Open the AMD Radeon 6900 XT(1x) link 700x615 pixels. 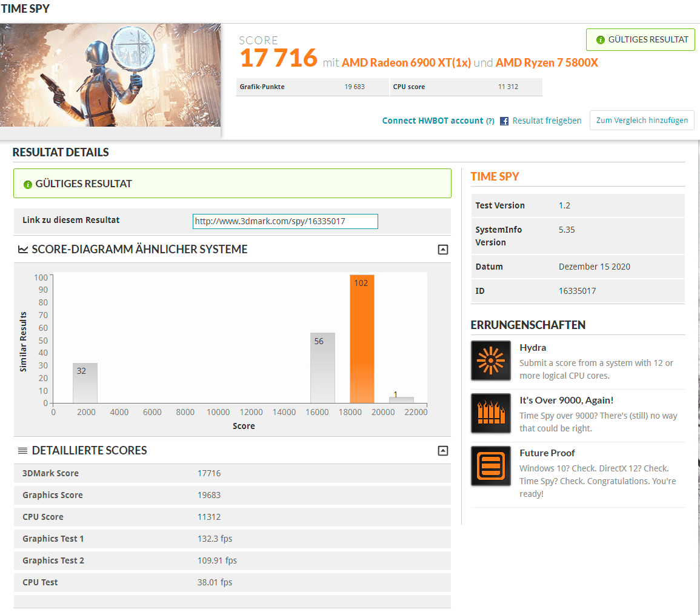point(406,62)
